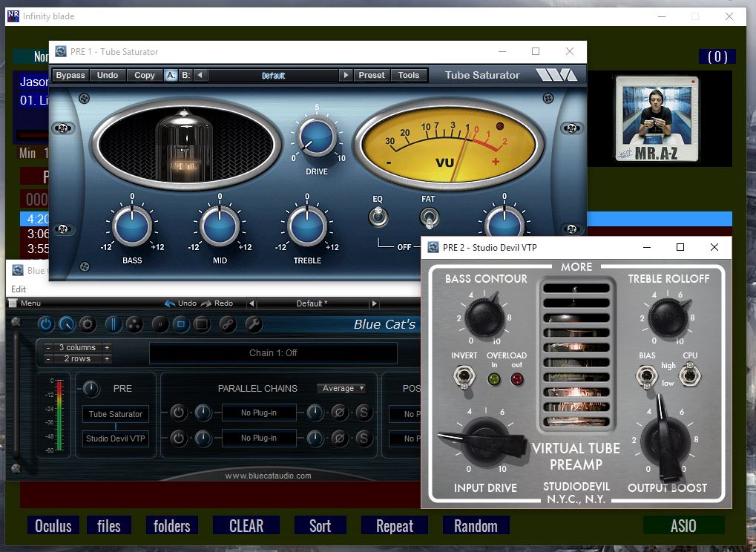Open settings with the gear icon in Blue Cat's toolbar
Viewport: 756px width, 552px height.
[x=88, y=324]
